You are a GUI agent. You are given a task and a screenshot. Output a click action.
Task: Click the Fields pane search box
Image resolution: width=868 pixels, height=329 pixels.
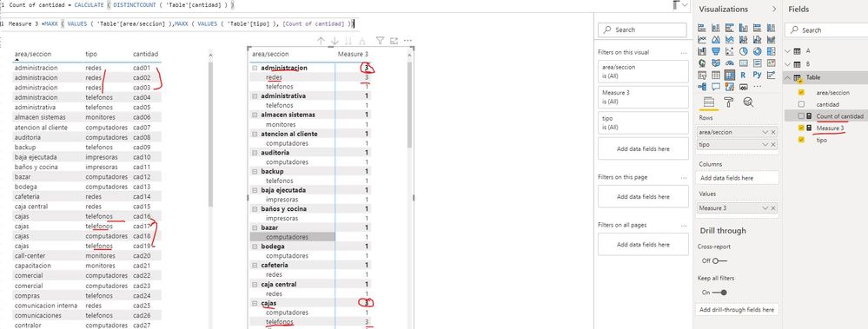(827, 30)
